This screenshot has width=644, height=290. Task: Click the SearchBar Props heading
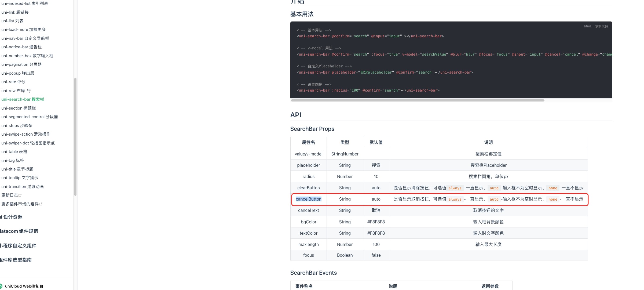(312, 129)
